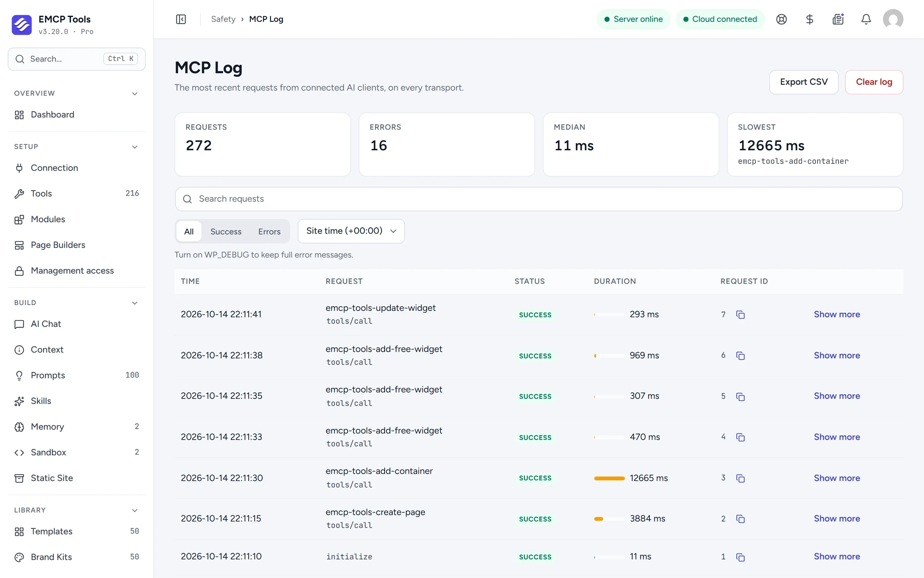Copy request ID 5
Image resolution: width=924 pixels, height=578 pixels.
click(x=740, y=397)
